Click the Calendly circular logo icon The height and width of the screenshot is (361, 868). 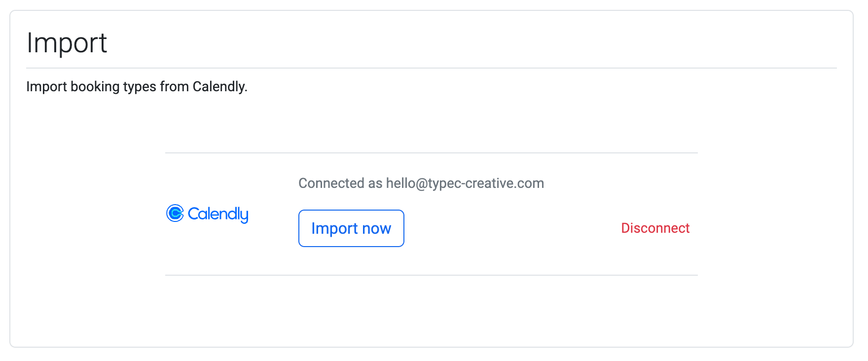[175, 214]
